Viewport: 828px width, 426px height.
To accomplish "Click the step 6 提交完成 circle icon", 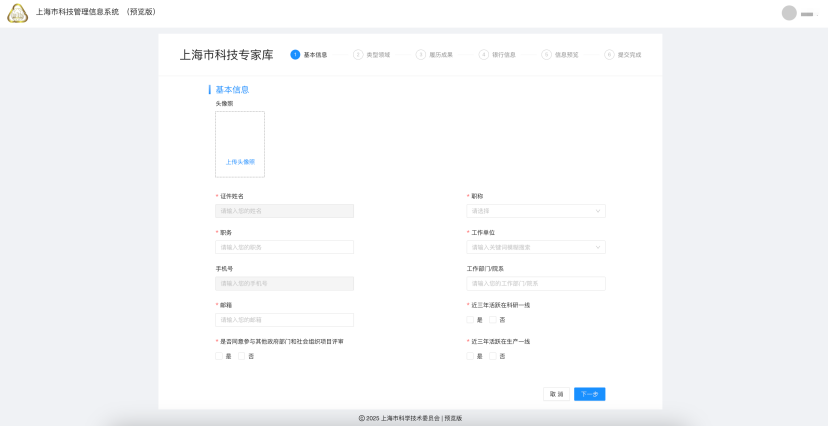I will [609, 55].
